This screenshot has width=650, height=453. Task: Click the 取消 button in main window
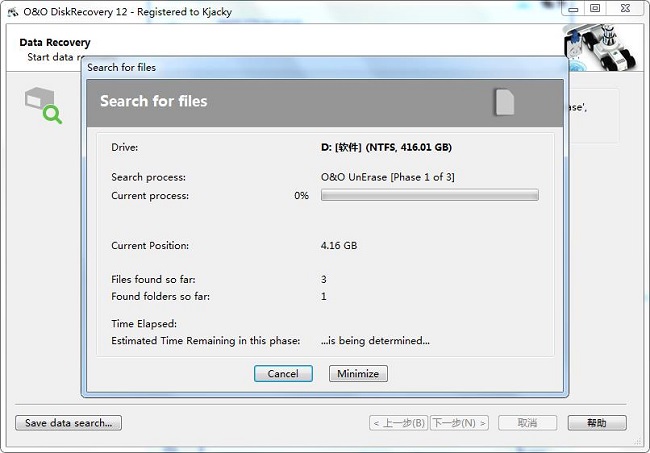coord(527,423)
